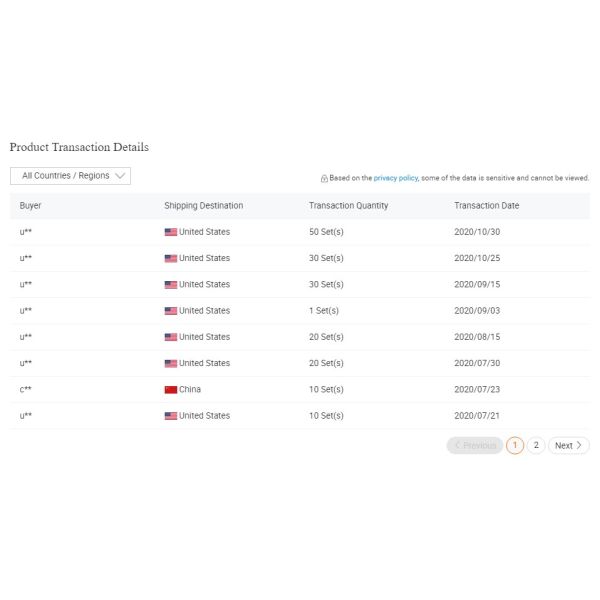Open the privacy policy link
The image size is (600, 600).
click(x=396, y=178)
